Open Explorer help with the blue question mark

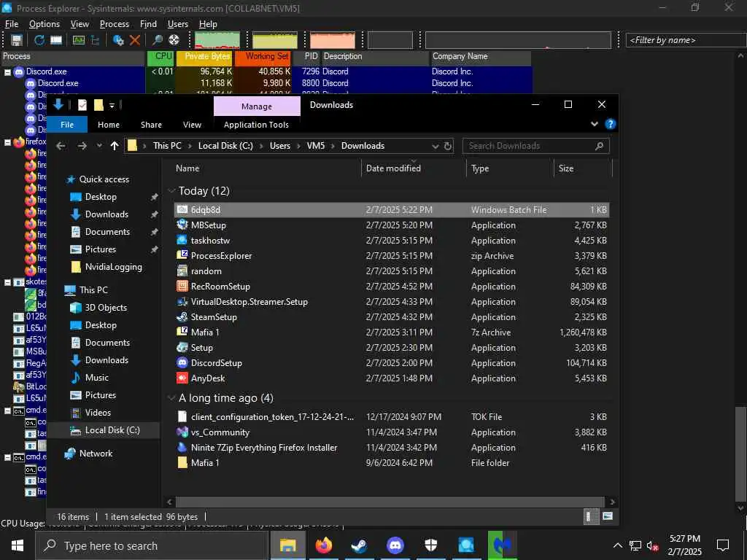pos(611,124)
